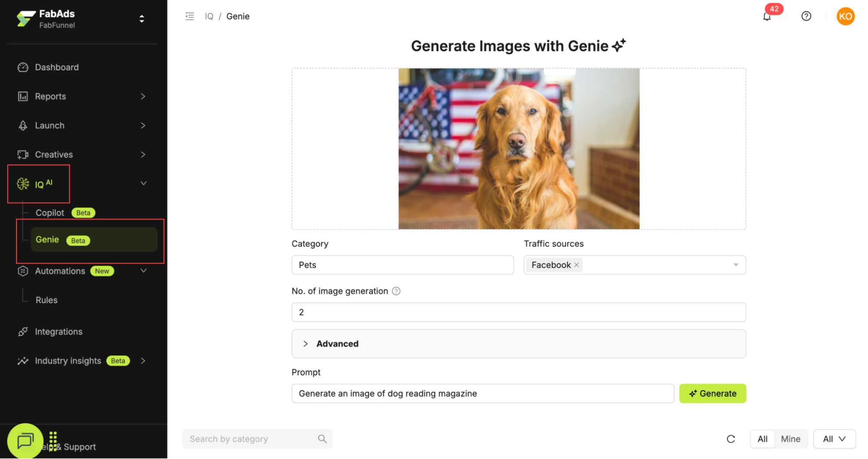868x459 pixels.
Task: Remove the Facebook traffic source tag
Action: click(577, 265)
